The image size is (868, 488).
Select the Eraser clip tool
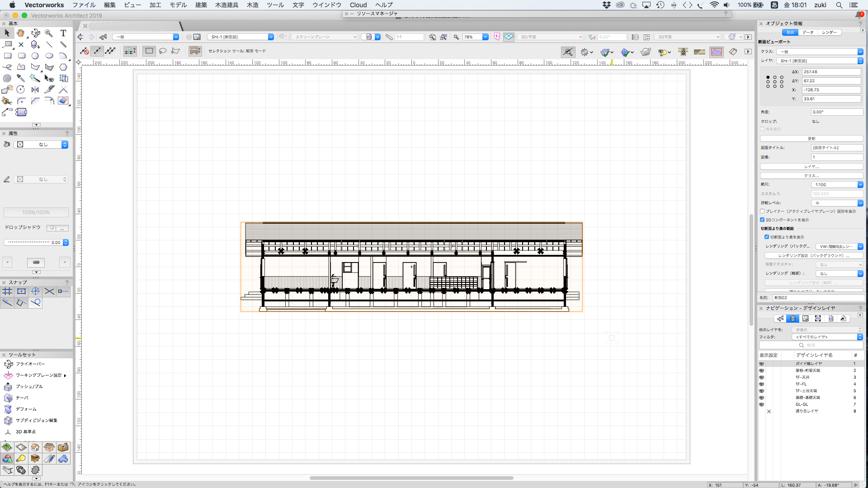63,101
